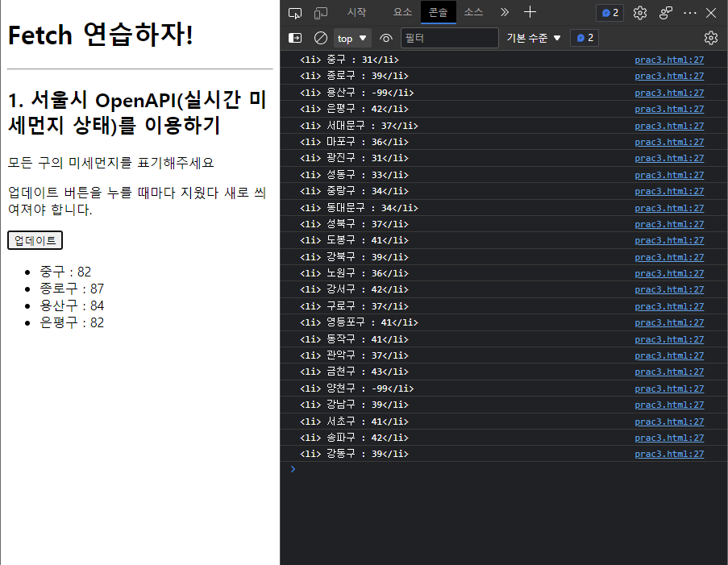Focus the 필터 filter input field

449,38
